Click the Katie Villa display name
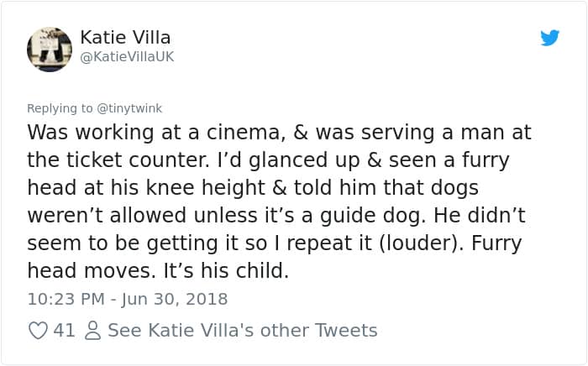Viewport: 588px width, 366px height. pos(127,37)
